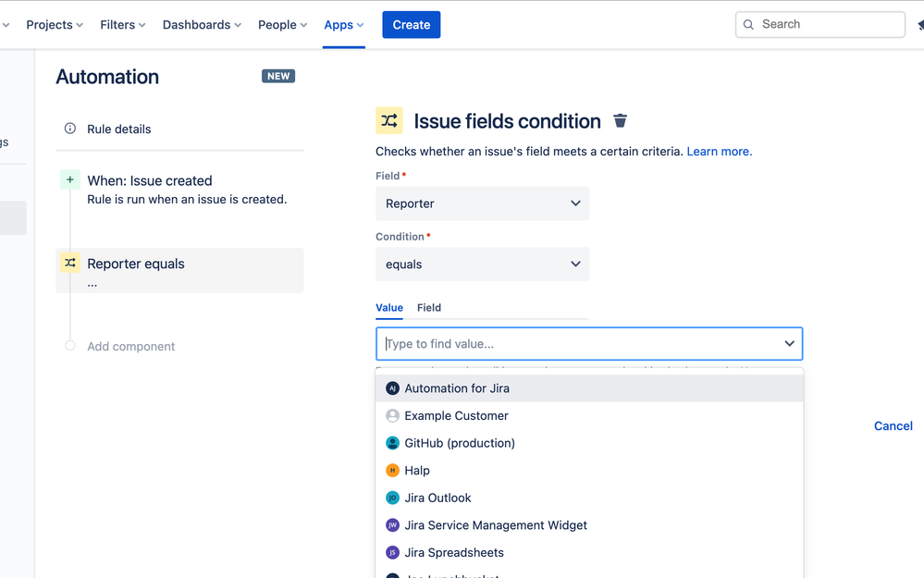The image size is (924, 578).
Task: Click the magnifier icon in the search box
Action: 748,25
